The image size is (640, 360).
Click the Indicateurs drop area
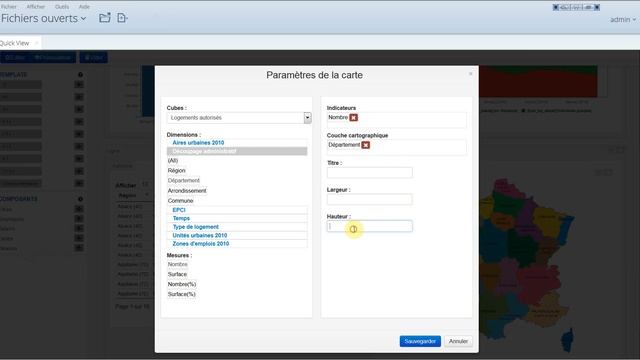pyautogui.click(x=396, y=120)
